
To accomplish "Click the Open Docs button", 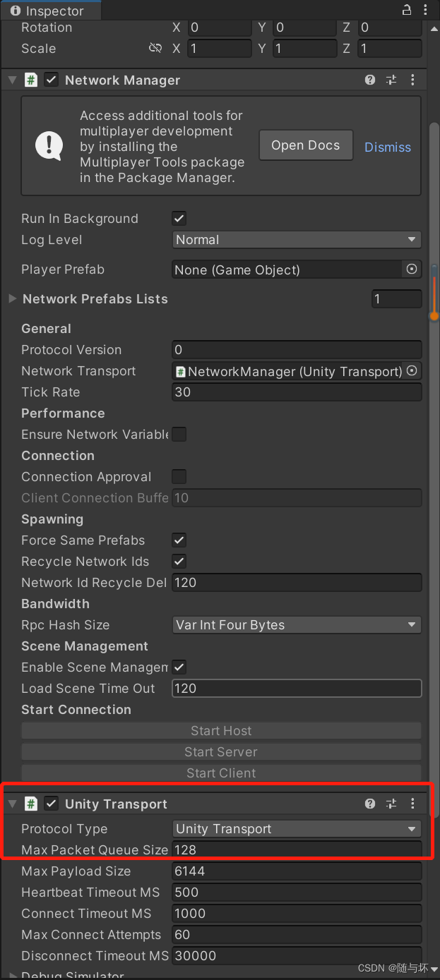I will coord(306,145).
